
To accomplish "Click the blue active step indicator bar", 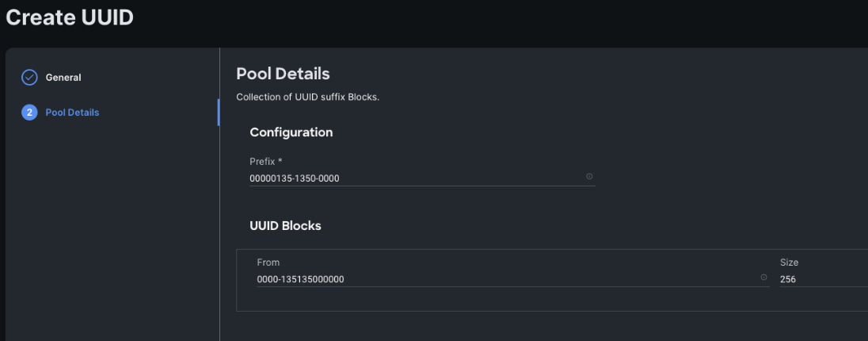I will click(218, 113).
